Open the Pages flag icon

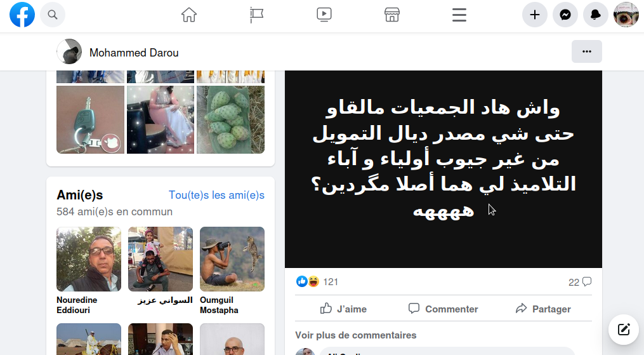pyautogui.click(x=257, y=15)
